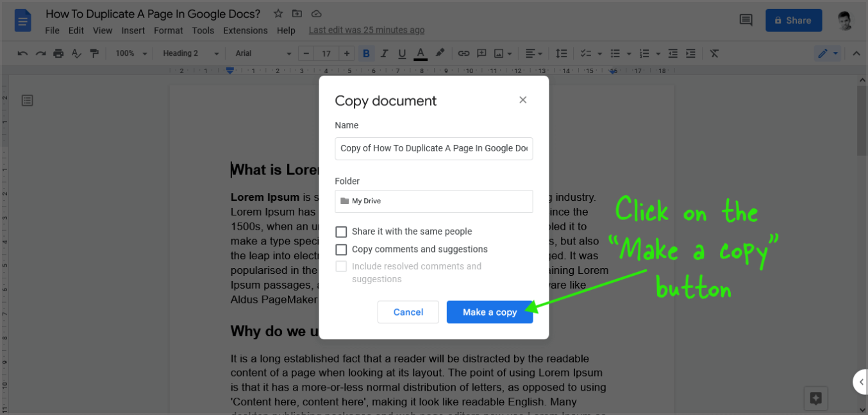Click the vertical scrollbar thumb

click(862, 121)
